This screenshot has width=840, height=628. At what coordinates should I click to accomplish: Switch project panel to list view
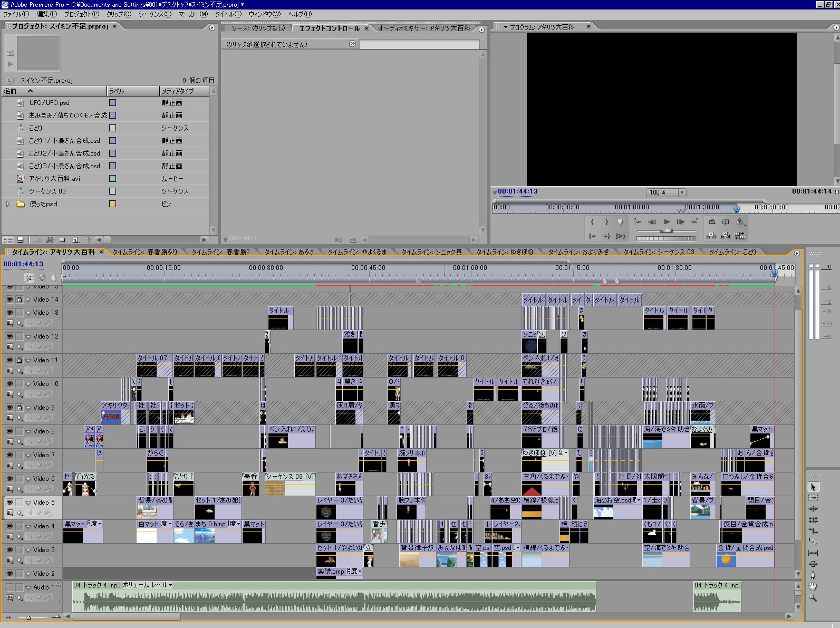[x=8, y=240]
